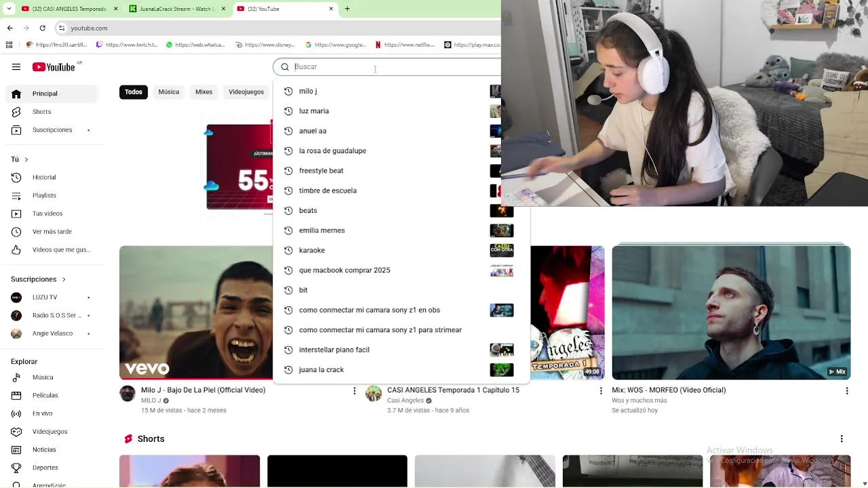This screenshot has height=488, width=868.
Task: Open more options for Milo J video
Action: pos(354,391)
